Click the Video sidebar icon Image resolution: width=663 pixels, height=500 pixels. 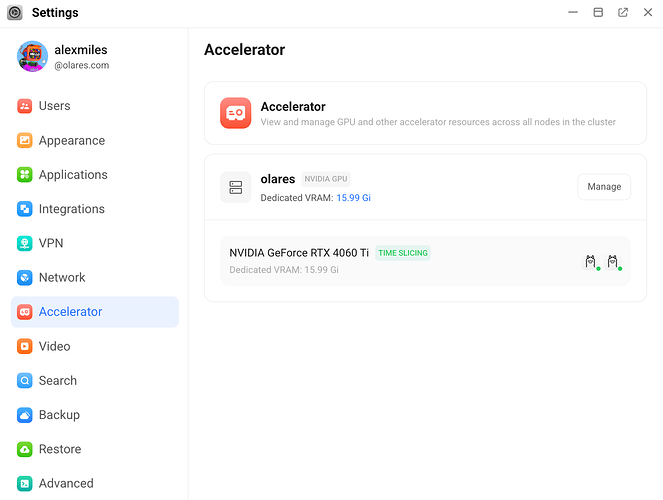(25, 346)
